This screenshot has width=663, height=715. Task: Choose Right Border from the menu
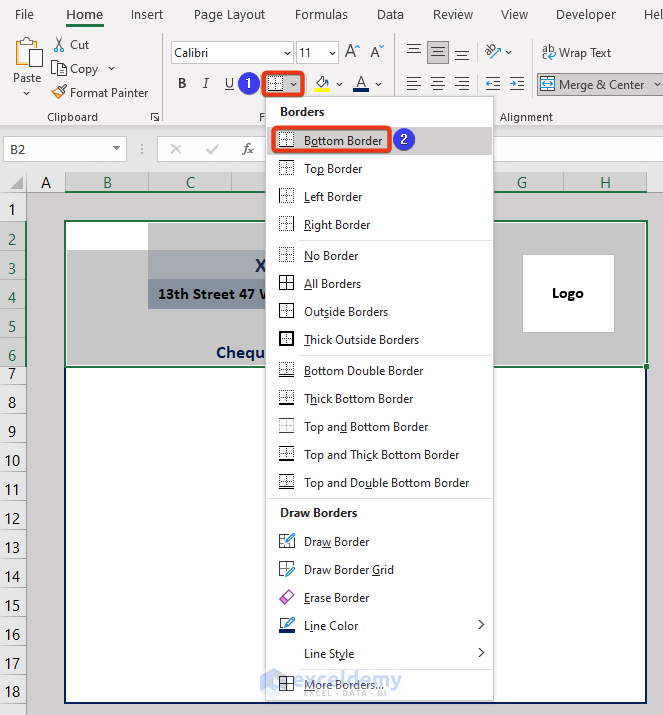click(379, 225)
